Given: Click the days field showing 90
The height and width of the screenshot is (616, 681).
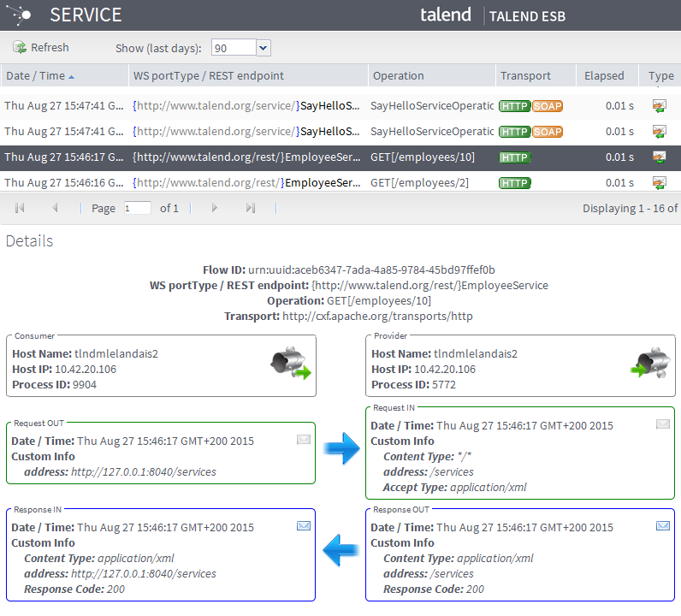Looking at the screenshot, I should pyautogui.click(x=234, y=48).
